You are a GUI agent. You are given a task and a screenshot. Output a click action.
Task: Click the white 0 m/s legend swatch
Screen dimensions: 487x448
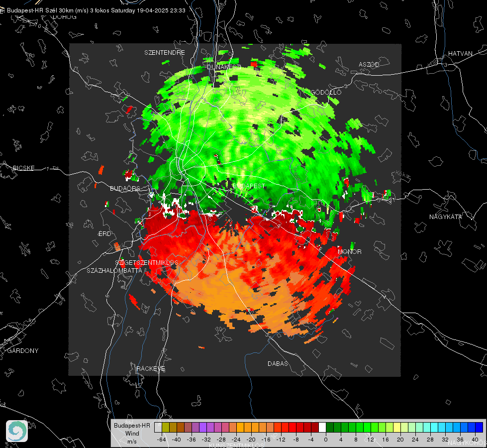tap(322, 428)
